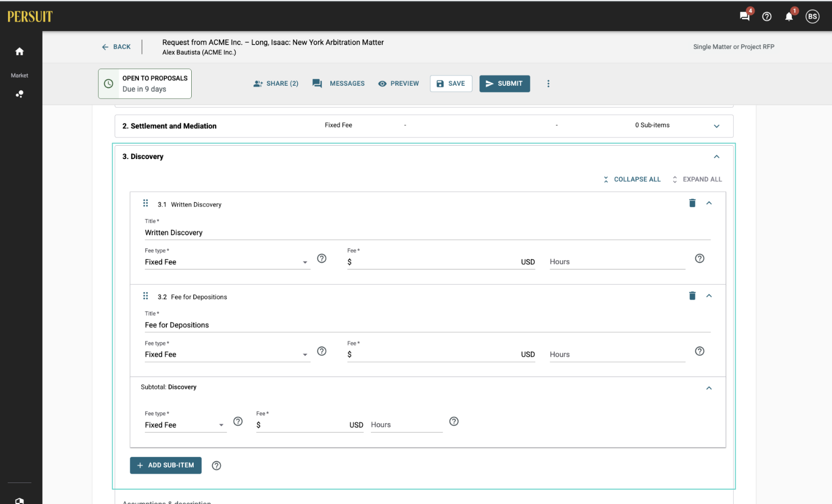
Task: Collapse sub-item 3.2 Fee for Depositions
Action: coord(709,296)
